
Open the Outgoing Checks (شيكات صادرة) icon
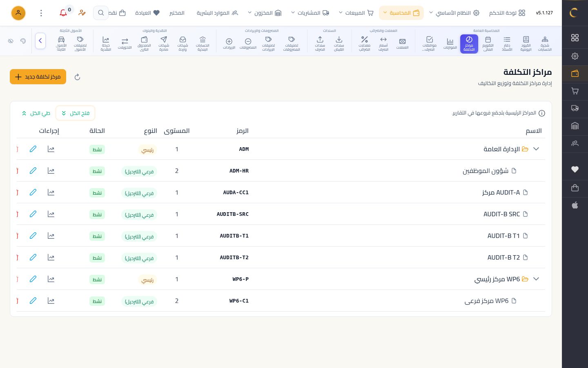pos(164,44)
